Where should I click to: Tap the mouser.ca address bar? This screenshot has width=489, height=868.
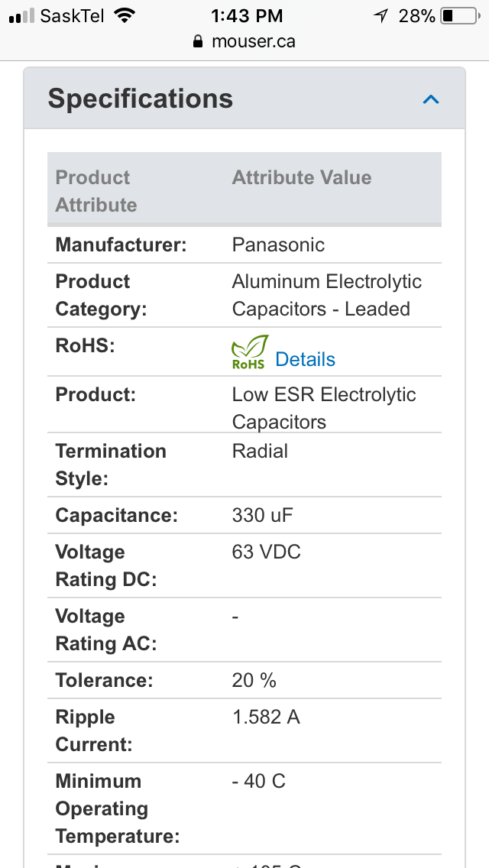point(244,41)
